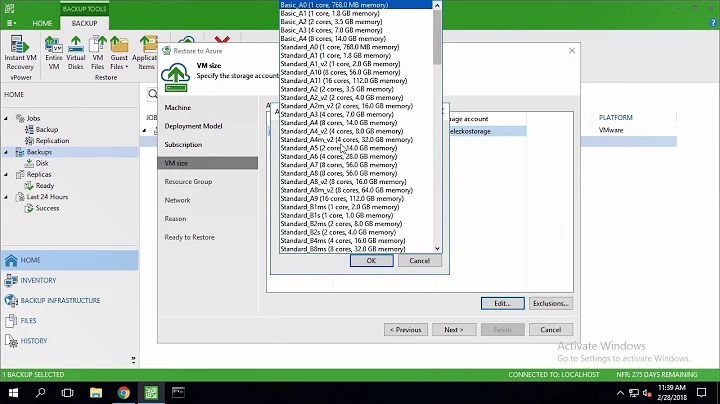This screenshot has height=404, width=720.
Task: Go back with Previous button
Action: 406,330
